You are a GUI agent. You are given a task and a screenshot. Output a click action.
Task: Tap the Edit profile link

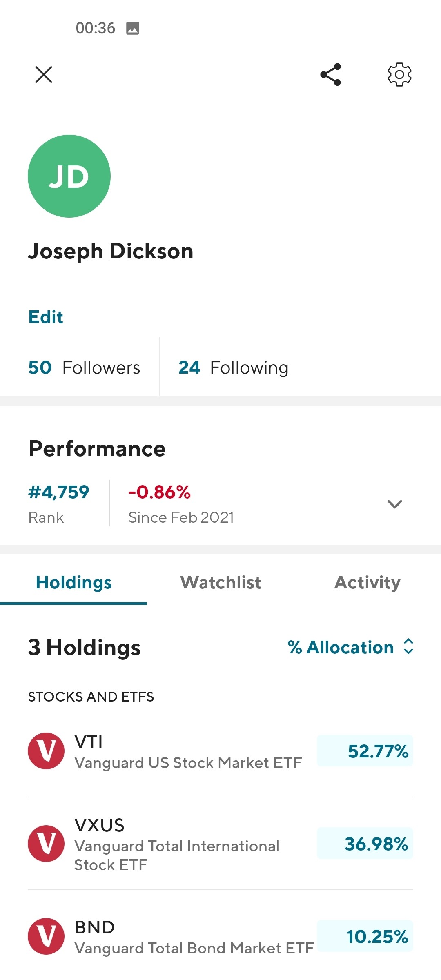46,317
